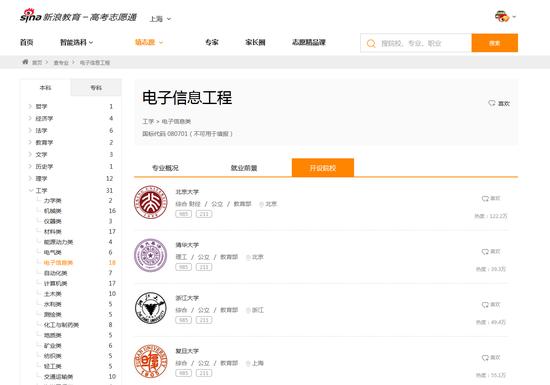The image size is (550, 385).
Task: Select 材料类 in the sidebar tree
Action: pos(53,231)
